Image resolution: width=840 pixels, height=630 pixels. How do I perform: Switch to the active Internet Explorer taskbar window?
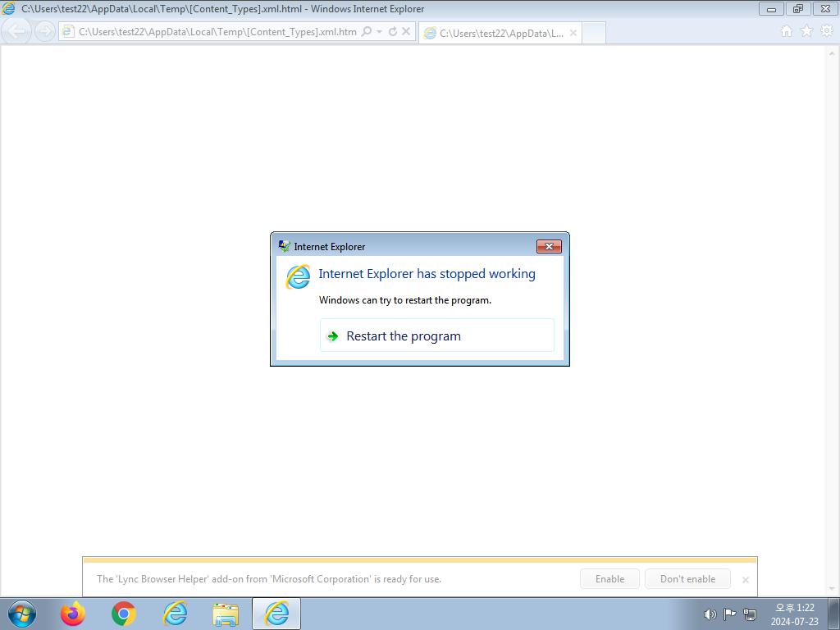276,614
